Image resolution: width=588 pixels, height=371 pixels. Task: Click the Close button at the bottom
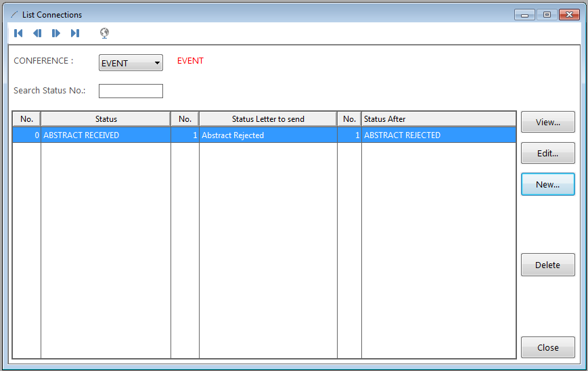point(547,347)
